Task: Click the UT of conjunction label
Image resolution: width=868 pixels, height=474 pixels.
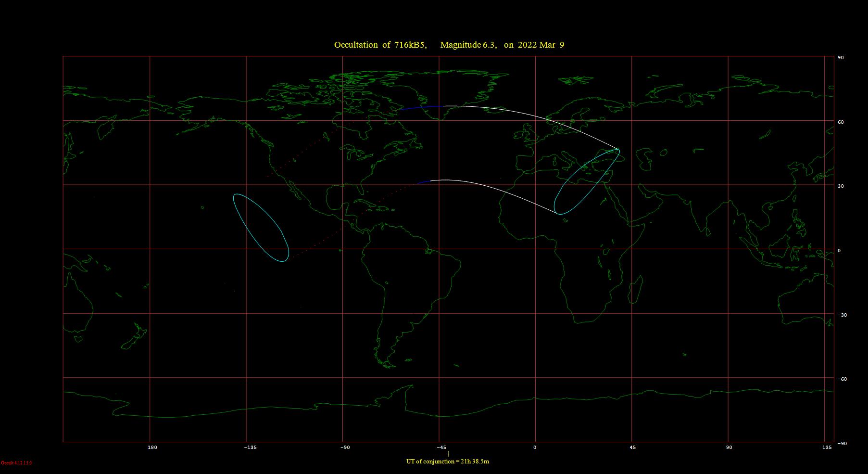Action: click(448, 461)
